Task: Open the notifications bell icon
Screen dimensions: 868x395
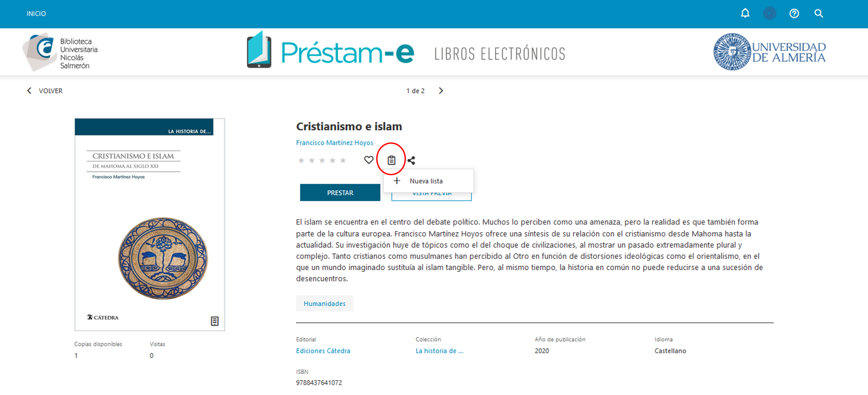Action: [745, 13]
